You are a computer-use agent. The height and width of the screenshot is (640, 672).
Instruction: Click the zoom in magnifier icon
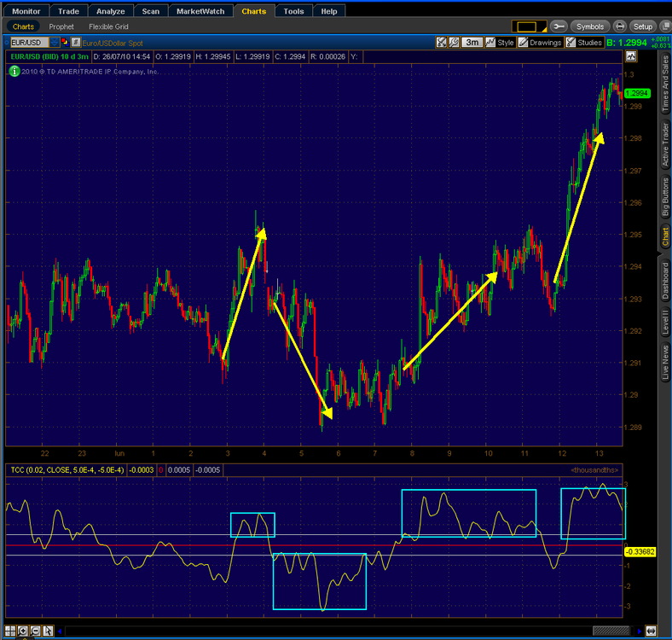click(x=23, y=631)
